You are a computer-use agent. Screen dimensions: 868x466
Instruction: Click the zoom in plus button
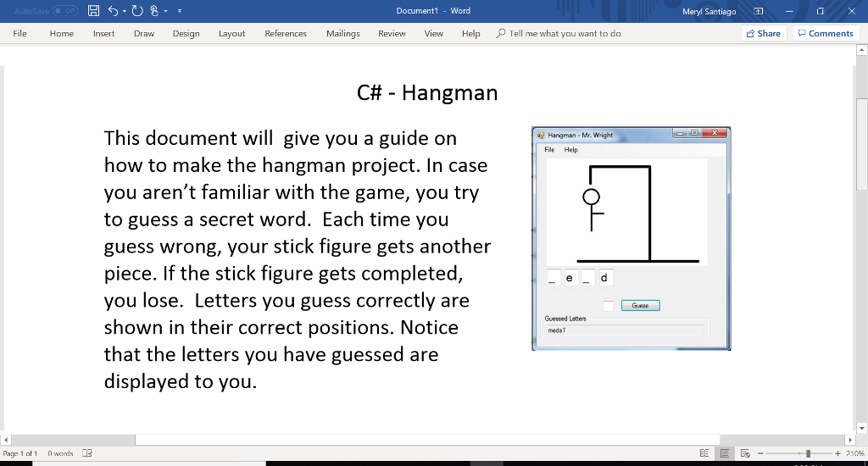(x=837, y=453)
